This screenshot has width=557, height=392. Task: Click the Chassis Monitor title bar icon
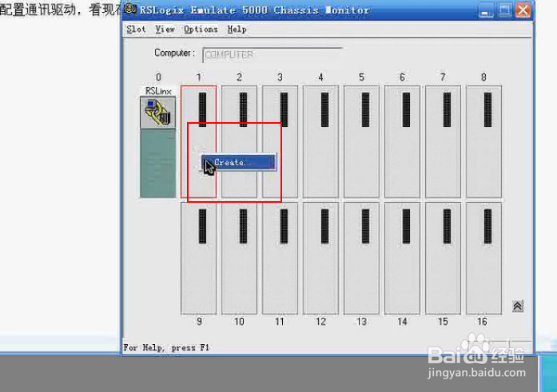(130, 10)
